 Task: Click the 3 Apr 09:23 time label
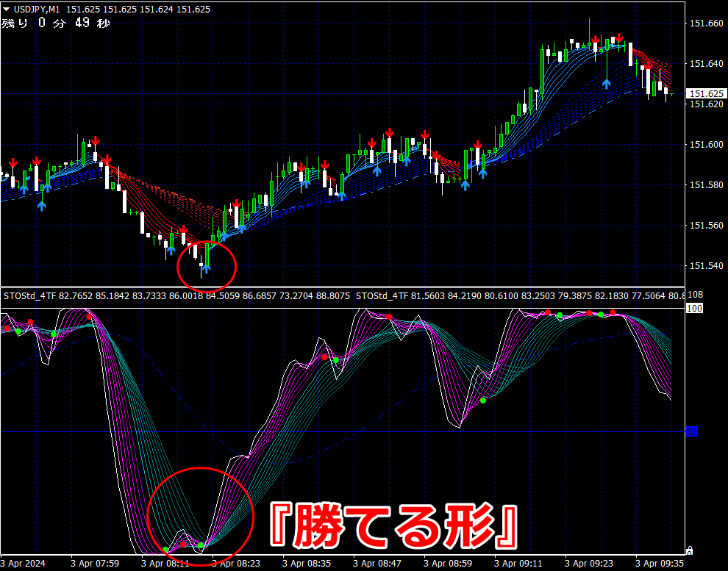pos(589,564)
